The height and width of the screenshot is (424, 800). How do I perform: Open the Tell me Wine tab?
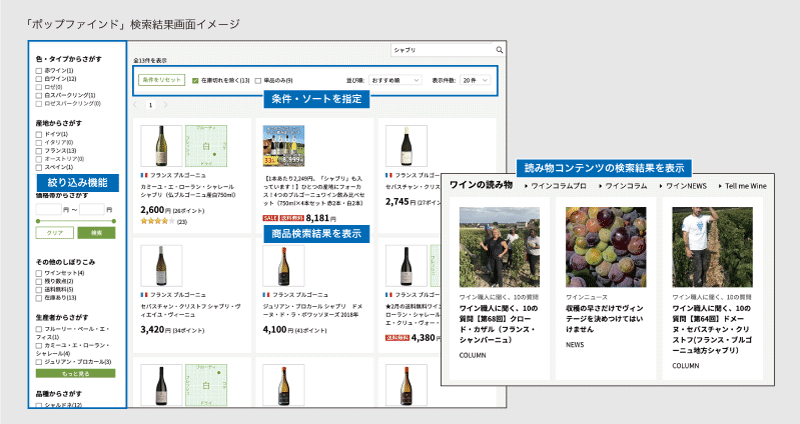click(745, 186)
